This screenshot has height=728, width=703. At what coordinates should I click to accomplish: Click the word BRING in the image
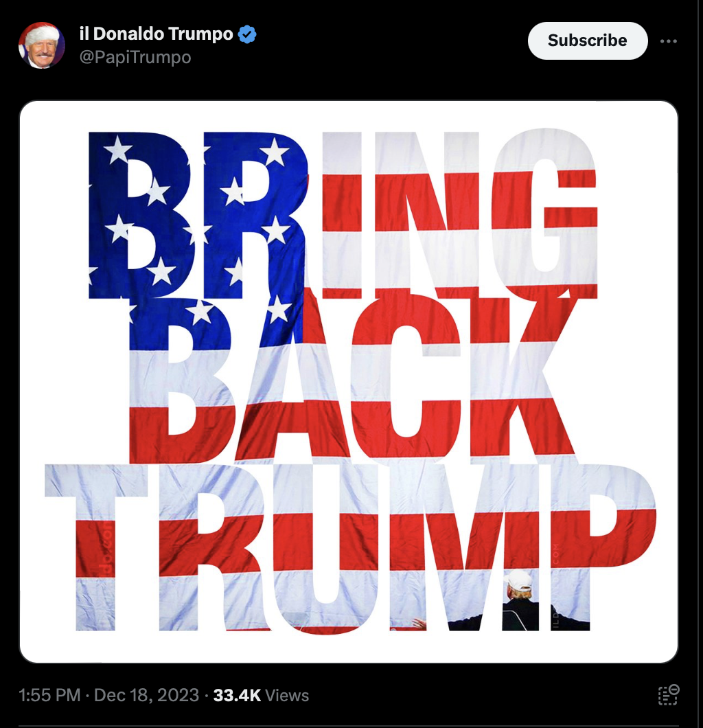pos(343,214)
